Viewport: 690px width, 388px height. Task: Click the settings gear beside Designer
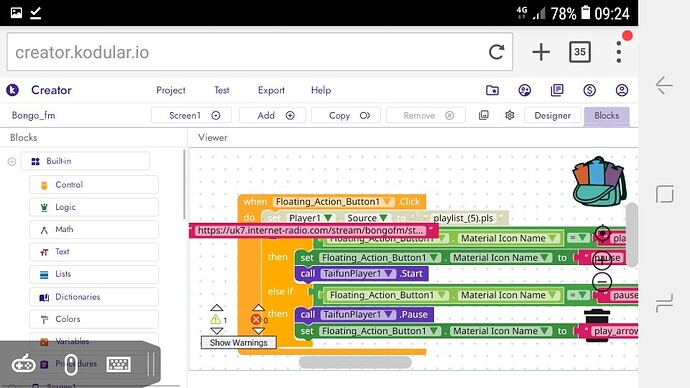coord(510,115)
